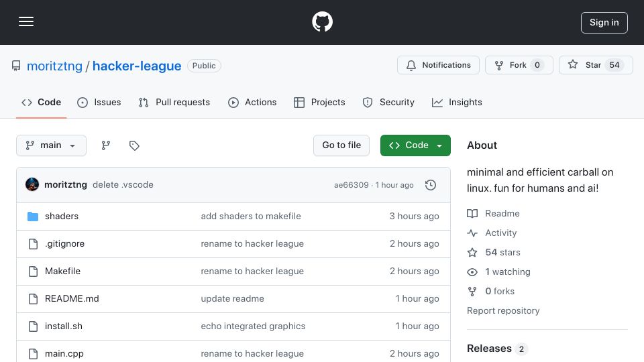Image resolution: width=644 pixels, height=362 pixels.
Task: Click the fork count badge 0
Action: [x=537, y=65]
